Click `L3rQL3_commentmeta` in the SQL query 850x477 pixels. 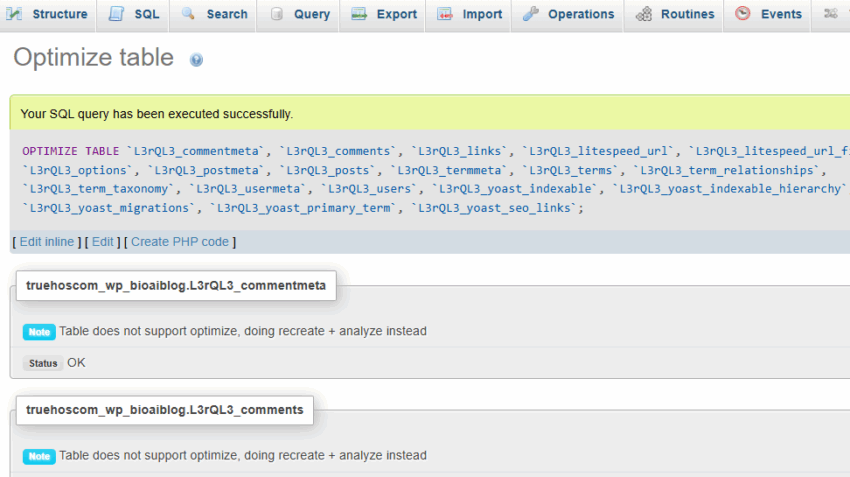[196, 151]
